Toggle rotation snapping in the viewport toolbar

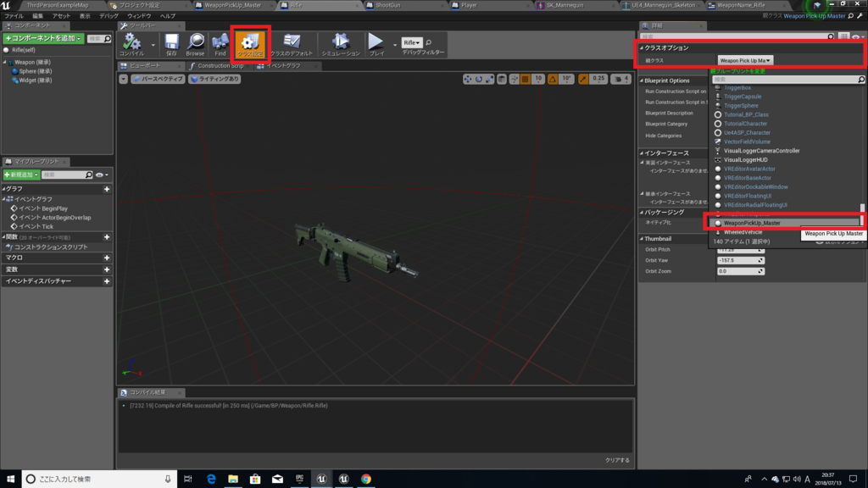(x=553, y=79)
